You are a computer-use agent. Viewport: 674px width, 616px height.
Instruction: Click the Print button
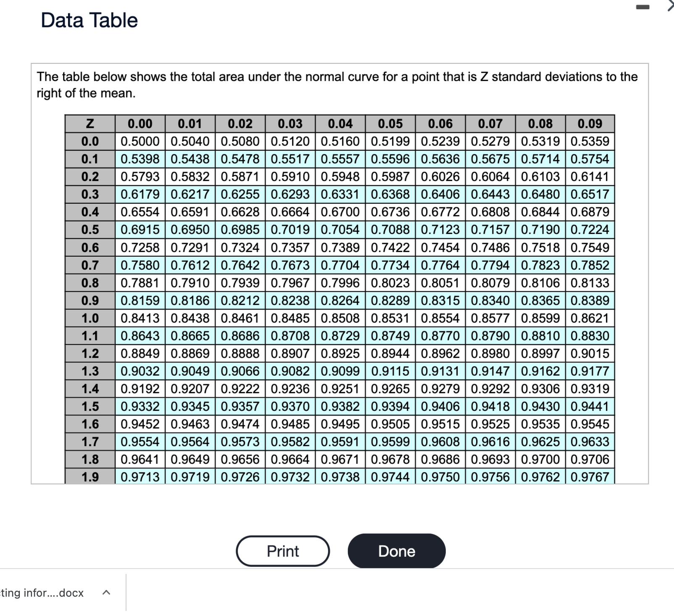click(x=282, y=551)
